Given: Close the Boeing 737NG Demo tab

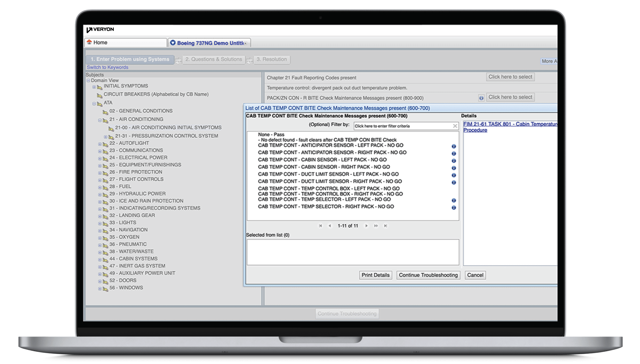Looking at the screenshot, I should coord(245,44).
